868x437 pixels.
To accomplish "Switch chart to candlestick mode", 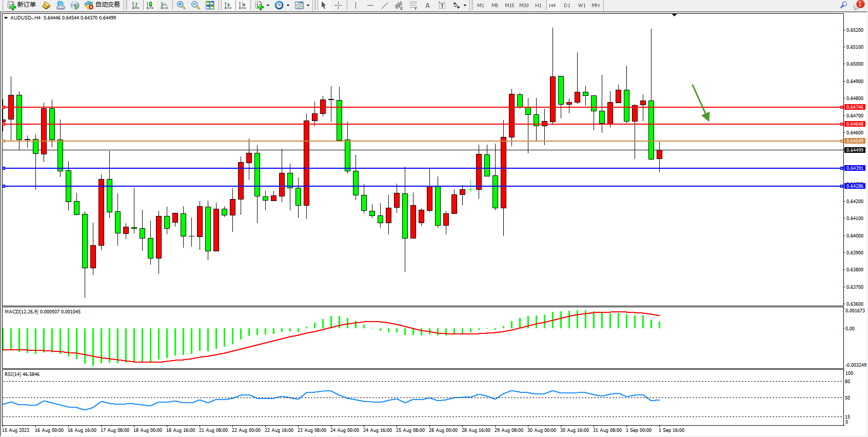I will pos(150,5).
